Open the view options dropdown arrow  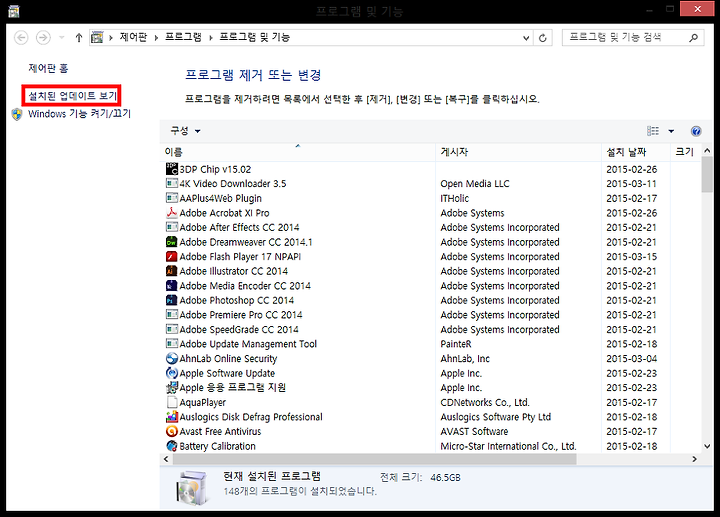click(671, 131)
